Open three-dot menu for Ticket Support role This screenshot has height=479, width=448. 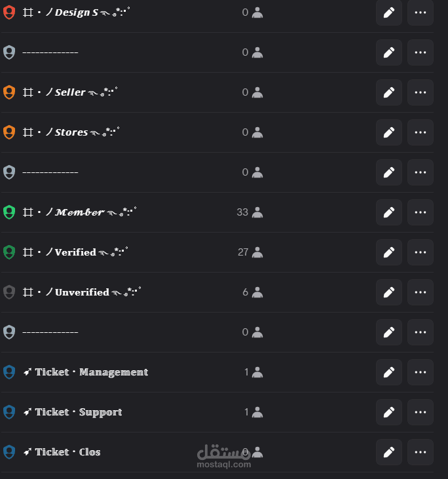(420, 412)
